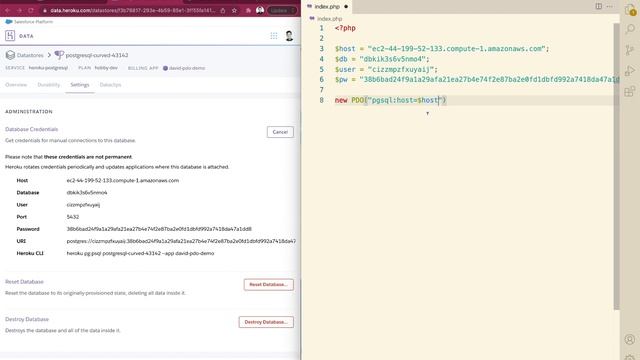Select the Heroku CLI command text
Screen dimensions: 640x360
click(140, 253)
